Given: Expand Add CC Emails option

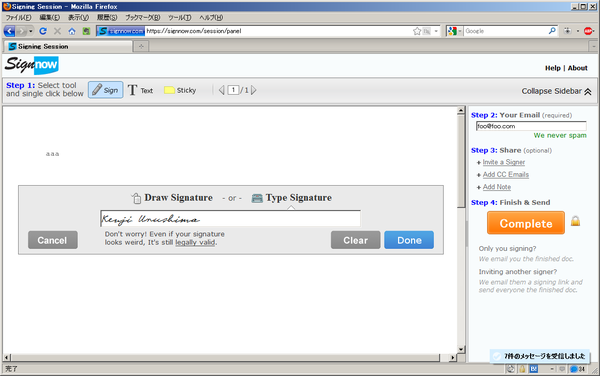Looking at the screenshot, I should pos(505,174).
